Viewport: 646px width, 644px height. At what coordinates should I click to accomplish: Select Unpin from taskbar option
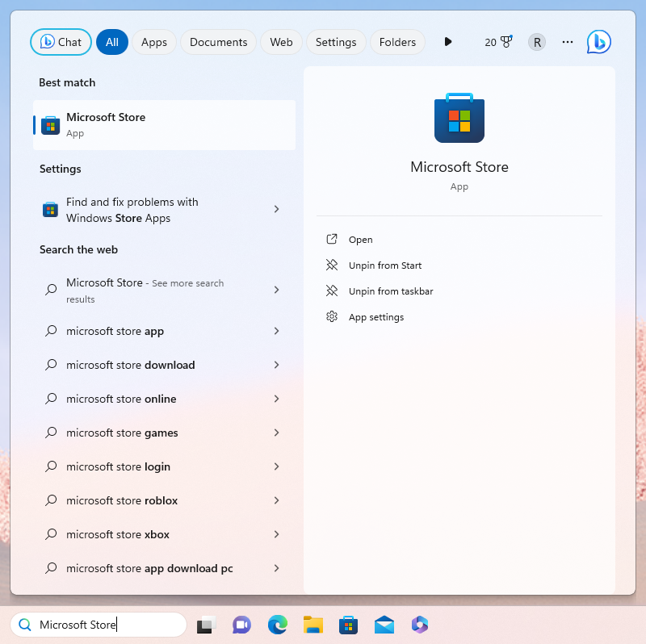(x=391, y=291)
